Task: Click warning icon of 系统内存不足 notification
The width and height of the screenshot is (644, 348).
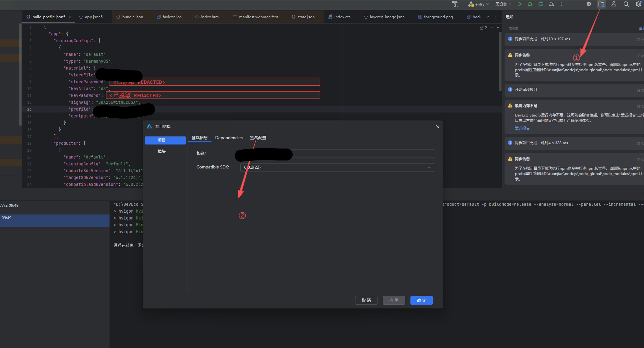Action: pyautogui.click(x=510, y=106)
